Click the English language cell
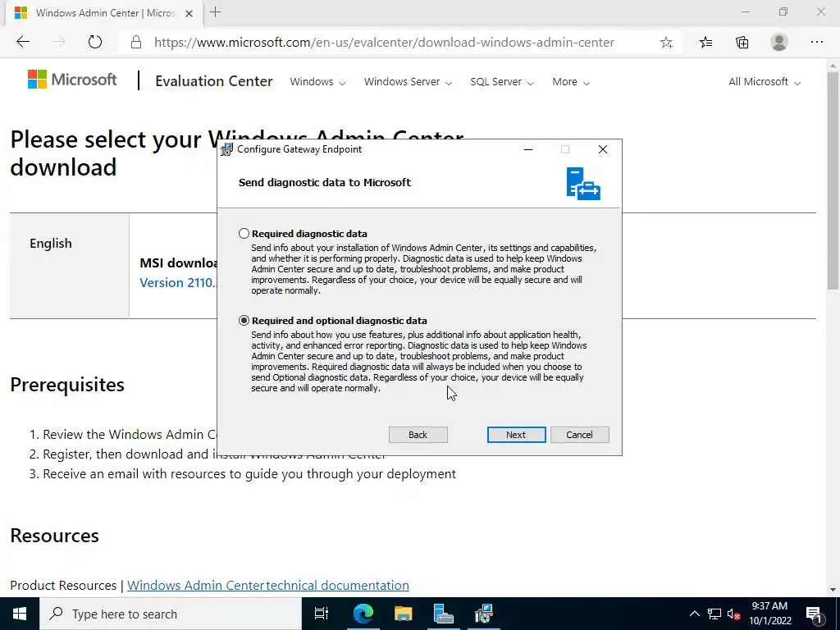This screenshot has width=840, height=630. 69,266
